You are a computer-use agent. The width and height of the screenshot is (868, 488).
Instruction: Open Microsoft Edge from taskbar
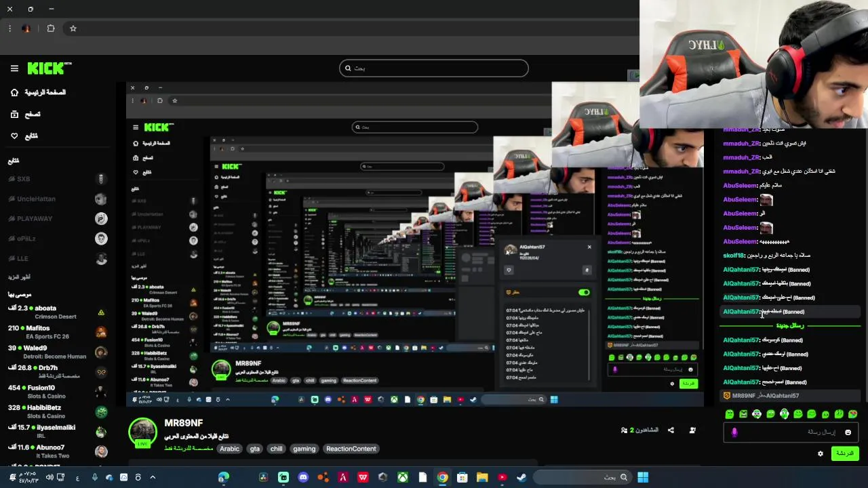pos(223,477)
